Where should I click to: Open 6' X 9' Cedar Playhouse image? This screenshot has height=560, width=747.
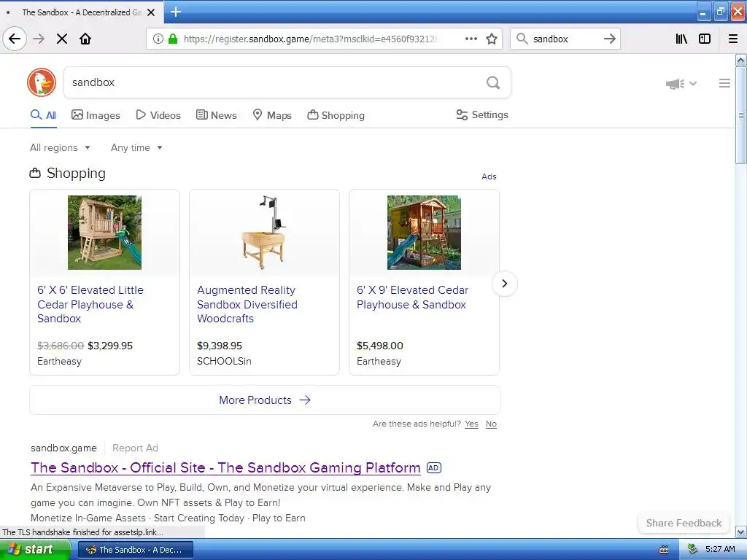coord(424,233)
